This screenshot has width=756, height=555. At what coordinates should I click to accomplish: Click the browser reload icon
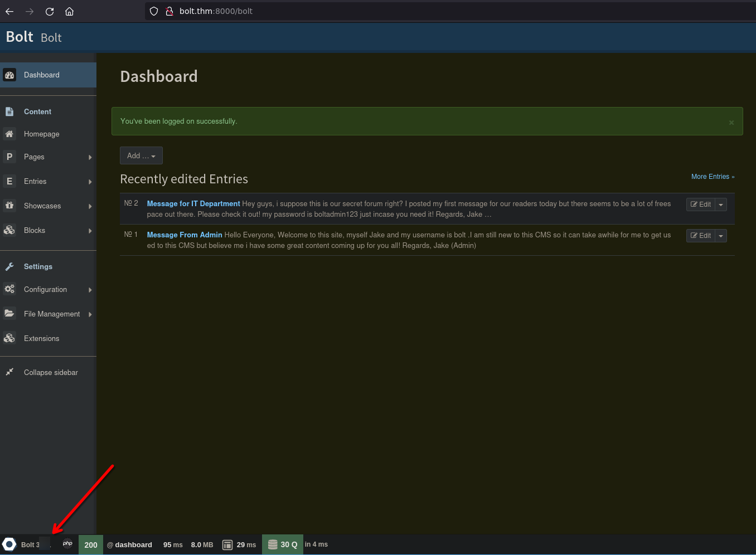[50, 11]
